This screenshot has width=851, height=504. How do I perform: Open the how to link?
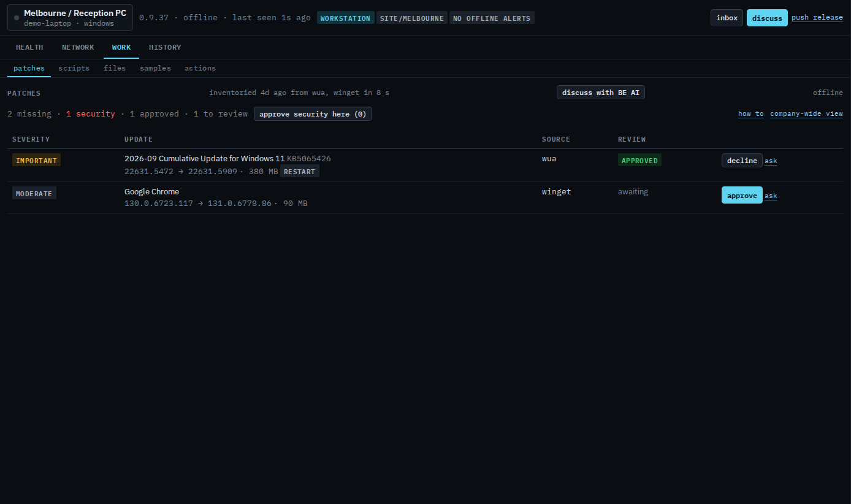tap(751, 114)
